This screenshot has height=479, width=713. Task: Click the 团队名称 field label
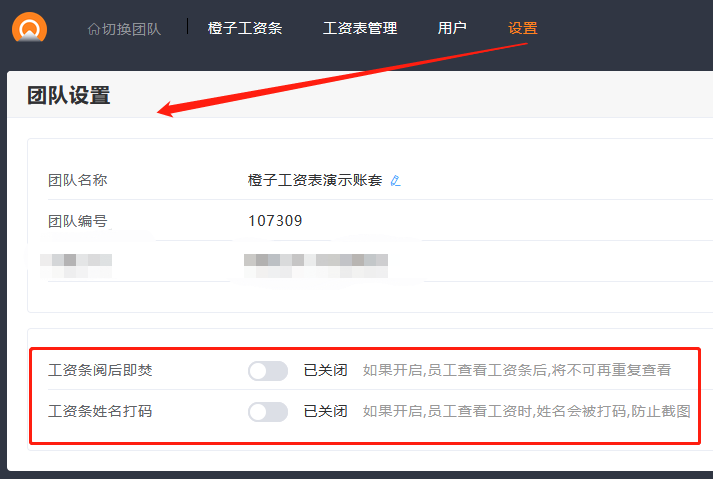78,181
